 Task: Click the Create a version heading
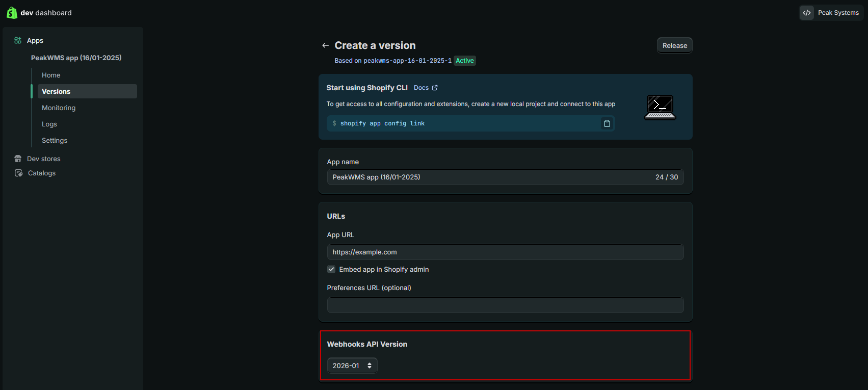coord(375,45)
